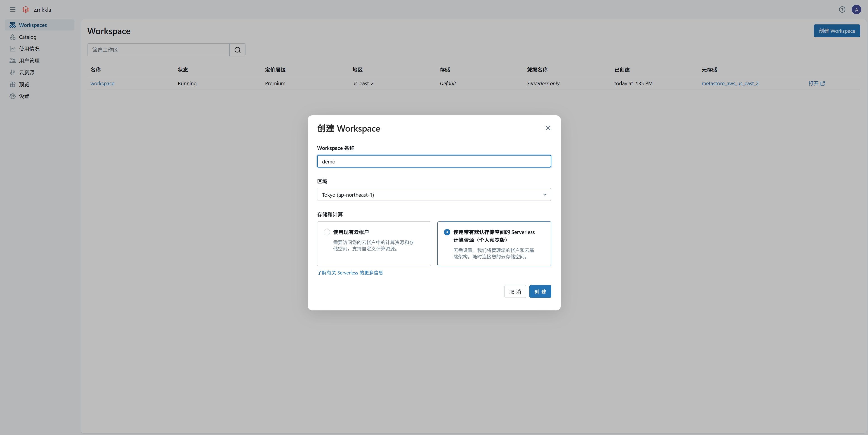Open 使用情况 menu item
Image resolution: width=868 pixels, height=435 pixels.
[x=39, y=49]
